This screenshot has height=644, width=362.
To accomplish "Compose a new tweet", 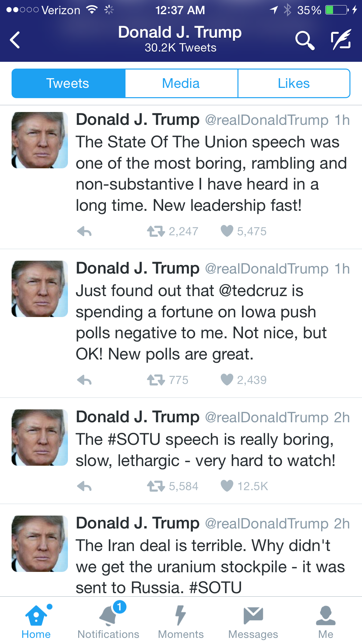I will click(x=341, y=40).
